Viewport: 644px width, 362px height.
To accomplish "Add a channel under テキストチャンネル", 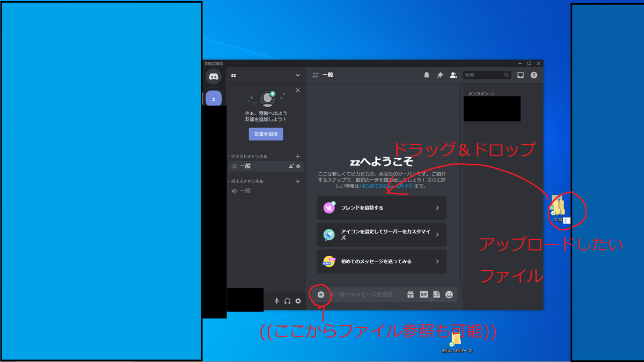I will pos(298,157).
